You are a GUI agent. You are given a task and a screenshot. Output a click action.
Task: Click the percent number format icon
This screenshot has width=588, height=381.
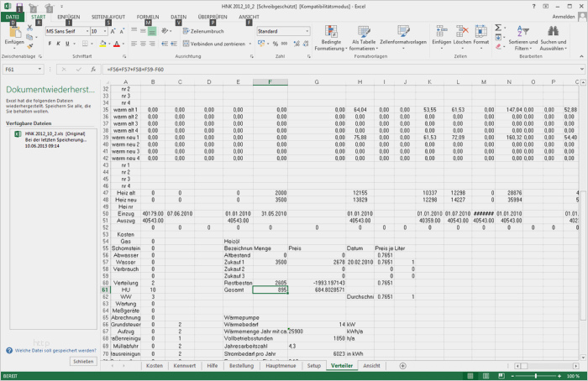click(276, 44)
